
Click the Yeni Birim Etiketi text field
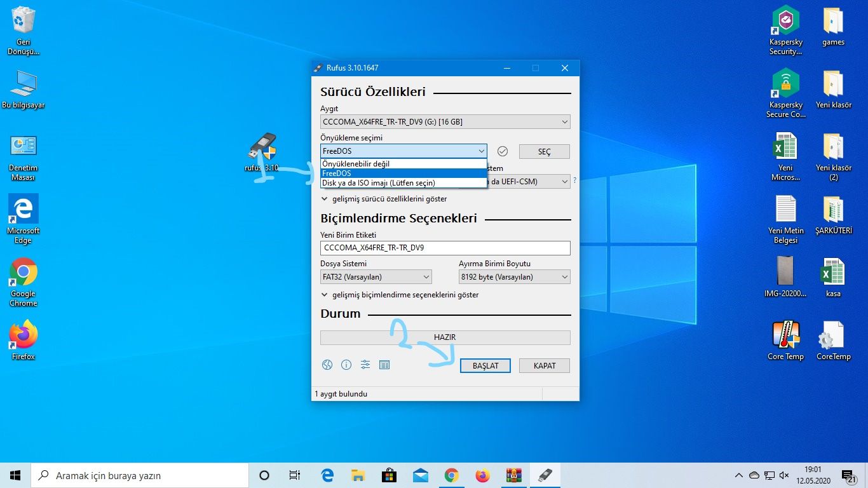click(445, 248)
